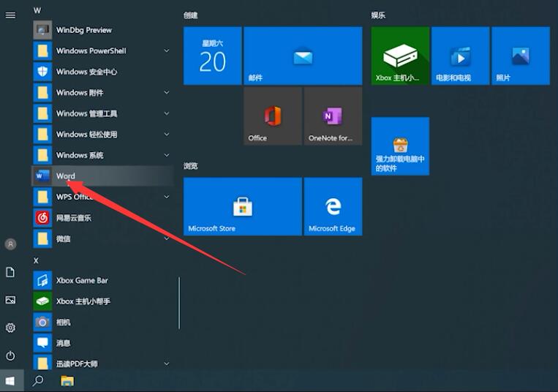
Task: Open the Microsoft Edge tile
Action: (x=333, y=207)
